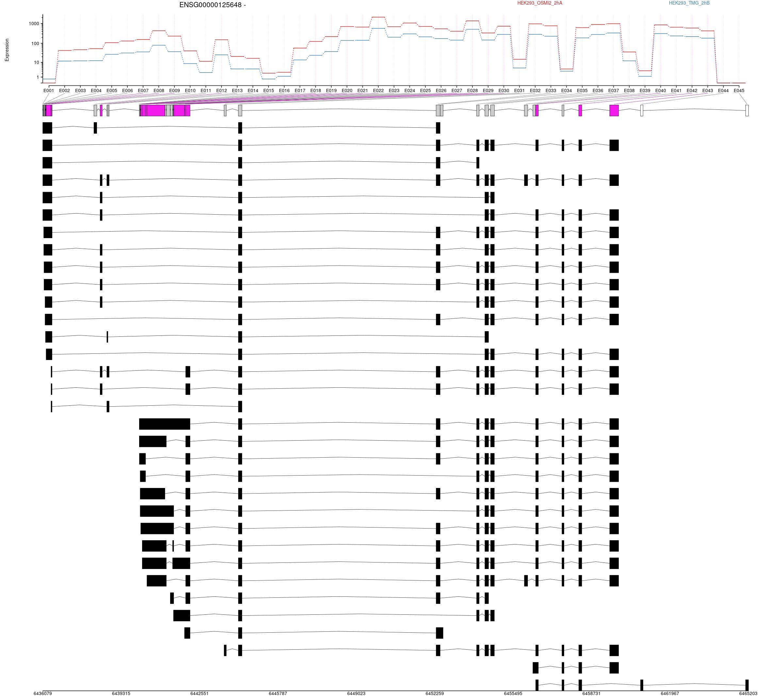This screenshot has height=699, width=784.
Task: Click exon label E031
Action: [519, 90]
